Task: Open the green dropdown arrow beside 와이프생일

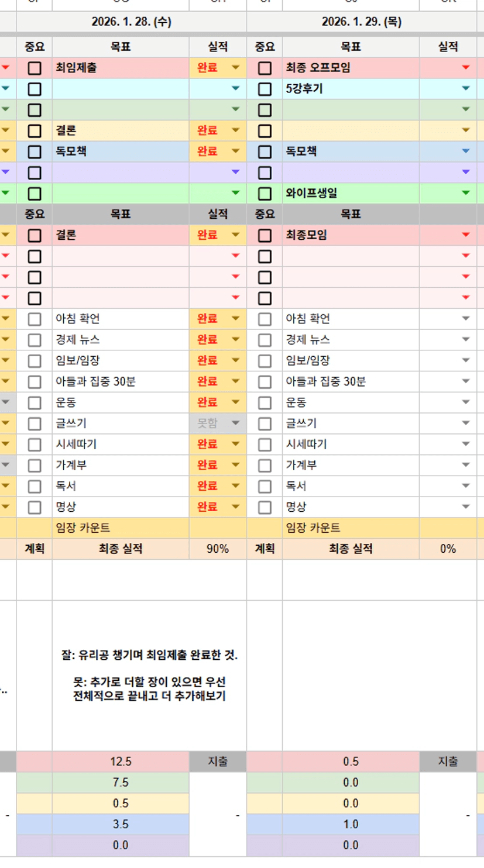Action: pyautogui.click(x=466, y=193)
